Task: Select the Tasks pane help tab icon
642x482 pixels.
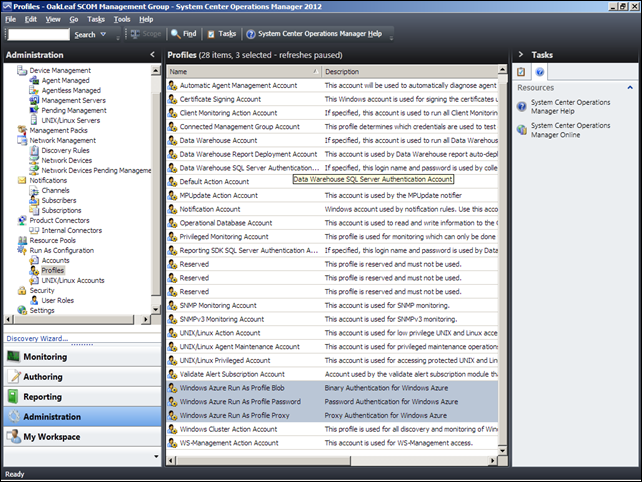Action: coord(540,72)
